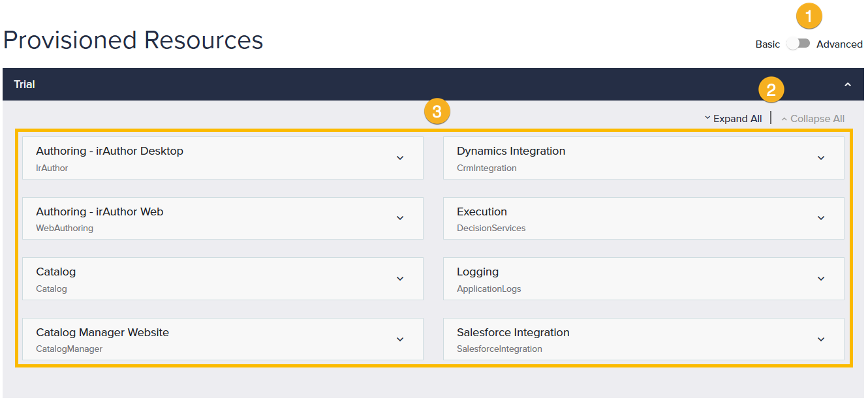Click the Trial header title text

25,84
